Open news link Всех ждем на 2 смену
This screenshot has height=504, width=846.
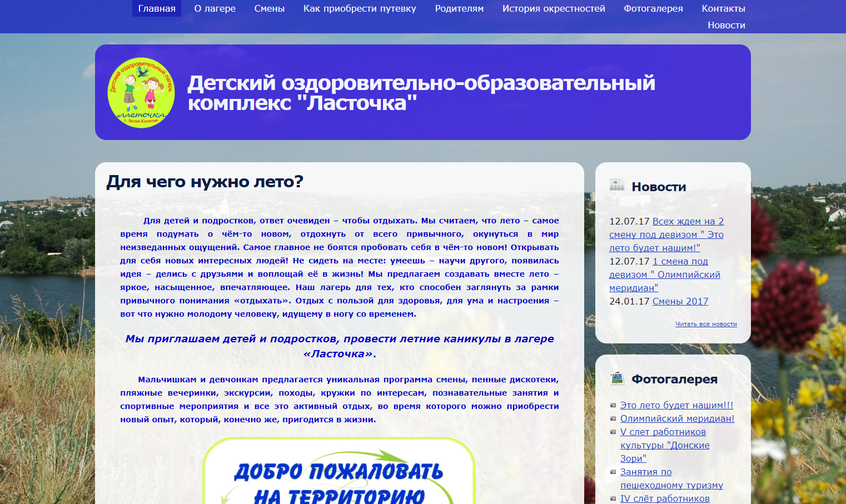[x=666, y=234]
